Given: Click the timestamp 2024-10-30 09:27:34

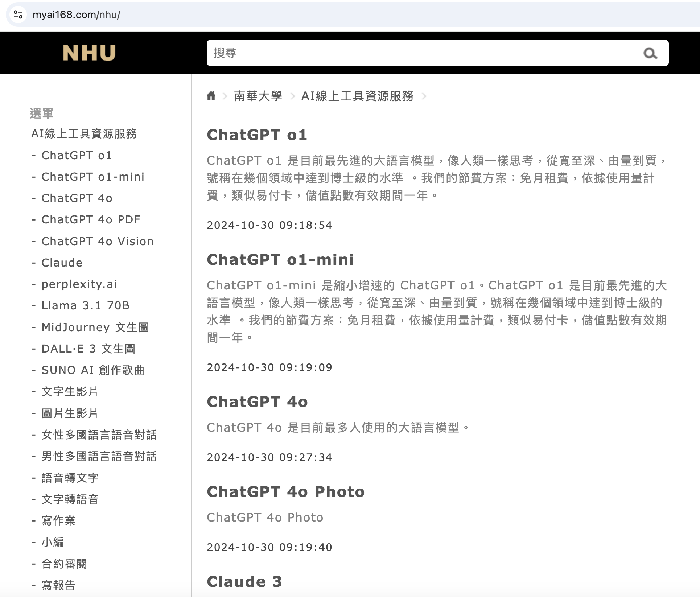Looking at the screenshot, I should pyautogui.click(x=269, y=457).
